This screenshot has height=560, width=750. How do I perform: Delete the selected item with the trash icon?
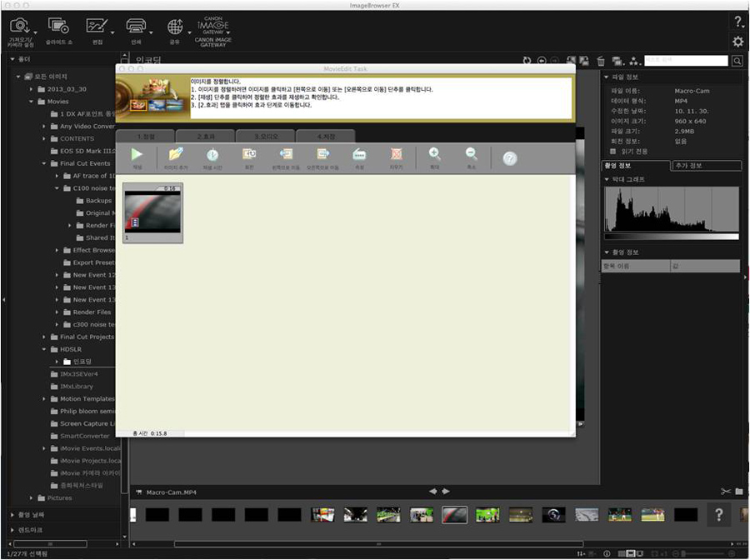coord(601,61)
